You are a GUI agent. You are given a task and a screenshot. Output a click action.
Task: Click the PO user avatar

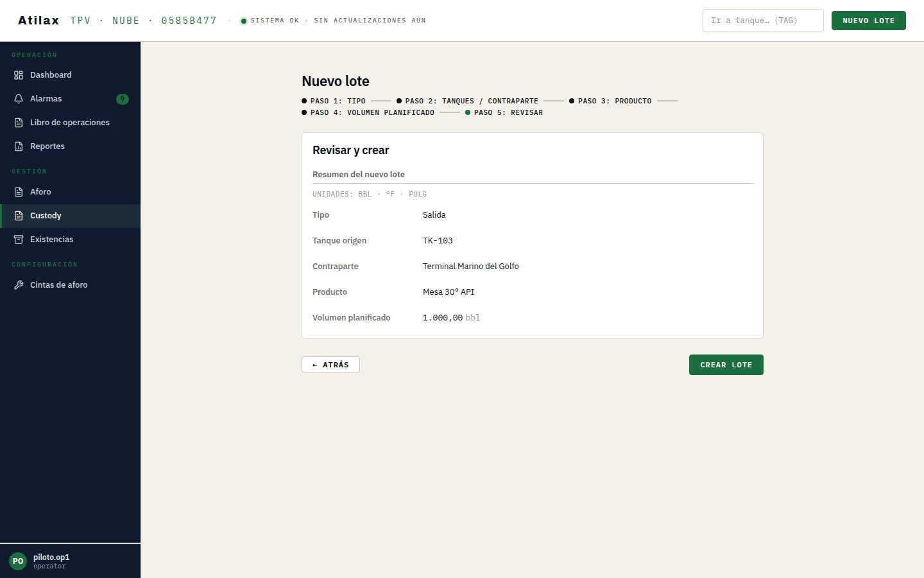tap(18, 561)
